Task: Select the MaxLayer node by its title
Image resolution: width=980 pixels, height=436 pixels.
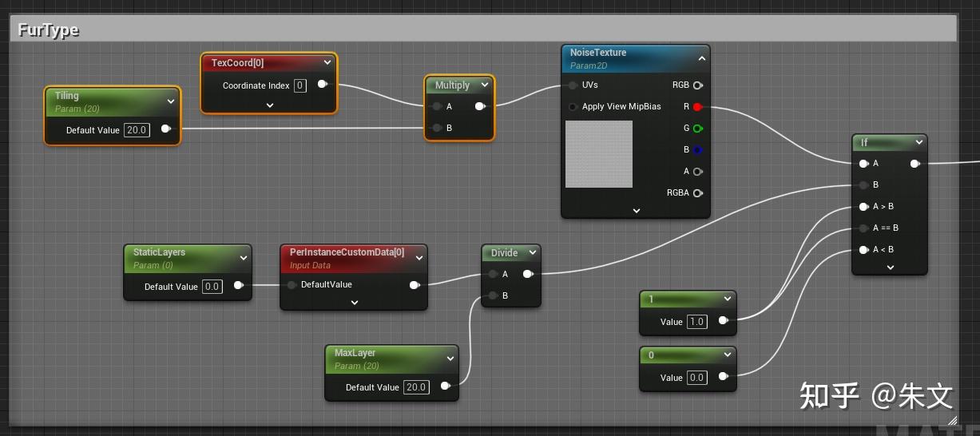Action: 355,353
